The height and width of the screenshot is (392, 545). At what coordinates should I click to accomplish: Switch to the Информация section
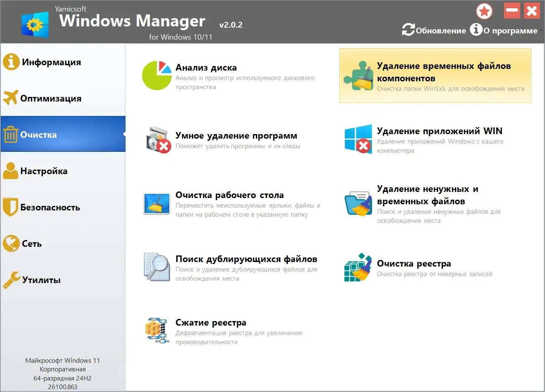coord(63,62)
